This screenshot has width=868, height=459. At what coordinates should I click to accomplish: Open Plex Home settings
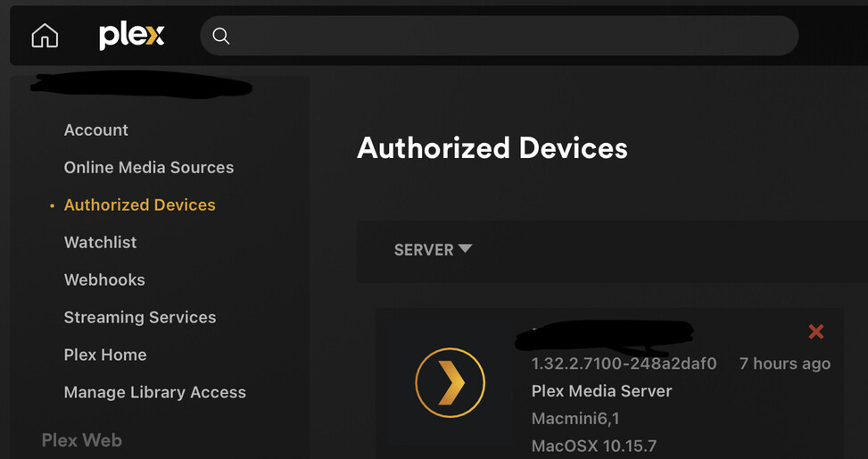105,355
